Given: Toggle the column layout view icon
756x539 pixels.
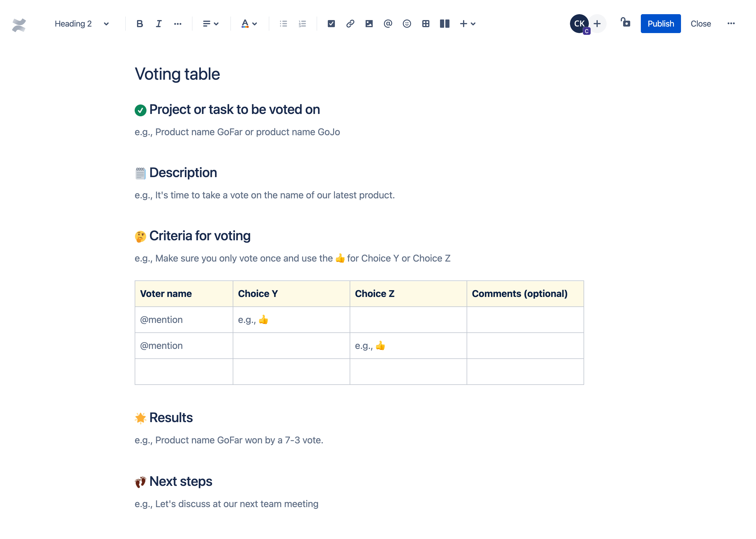Looking at the screenshot, I should click(x=444, y=24).
